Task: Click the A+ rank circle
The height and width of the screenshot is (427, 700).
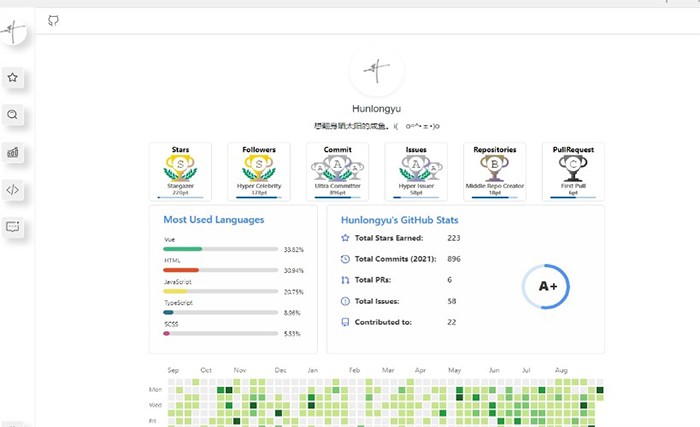Action: point(546,286)
